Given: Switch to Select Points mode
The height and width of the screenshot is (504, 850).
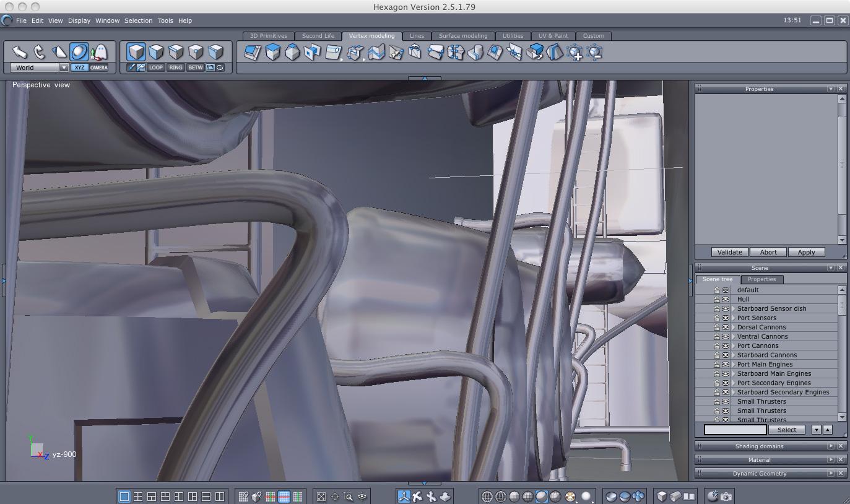Looking at the screenshot, I should point(196,51).
